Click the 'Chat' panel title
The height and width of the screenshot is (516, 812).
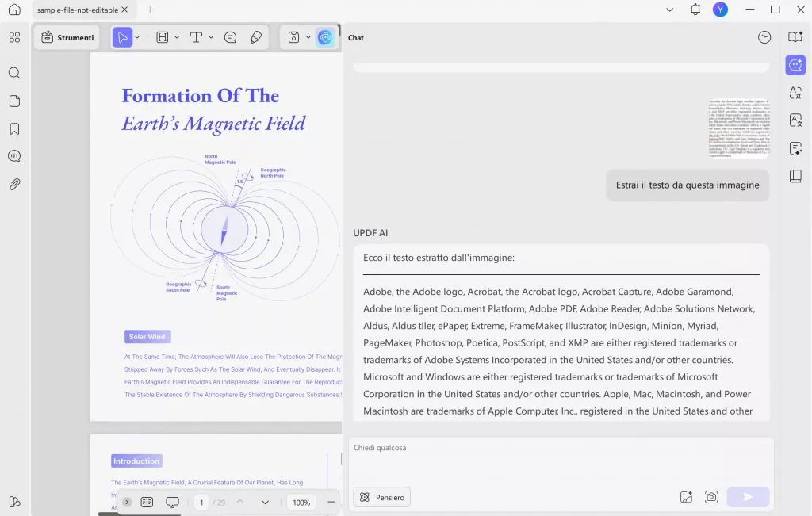pyautogui.click(x=356, y=38)
